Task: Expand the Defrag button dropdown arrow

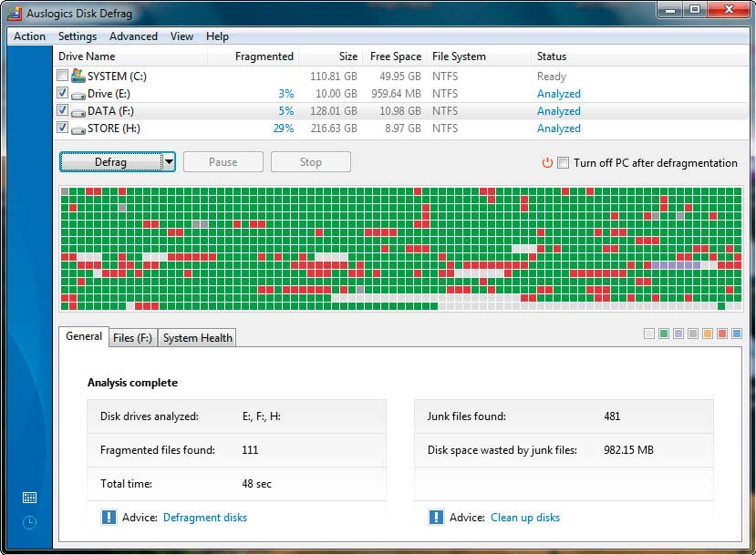Action: pyautogui.click(x=169, y=162)
